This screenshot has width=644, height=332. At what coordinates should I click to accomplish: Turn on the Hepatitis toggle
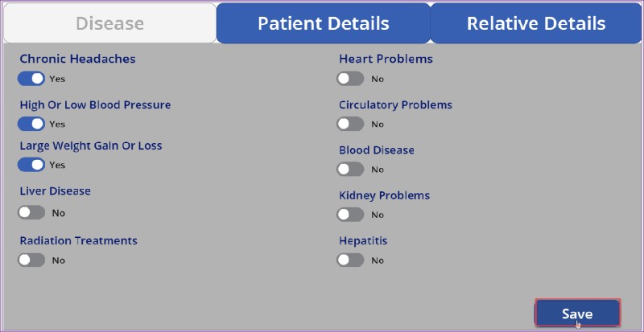click(x=350, y=260)
